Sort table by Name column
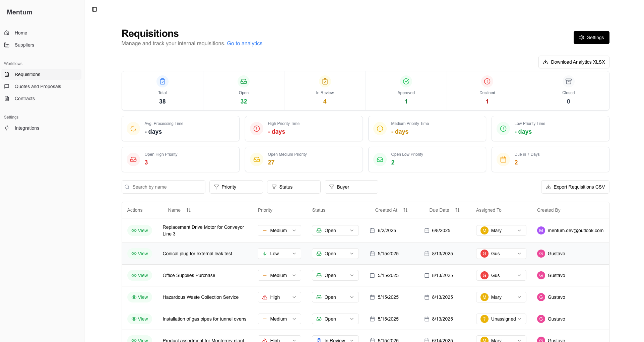The width and height of the screenshot is (644, 342). coord(189,210)
